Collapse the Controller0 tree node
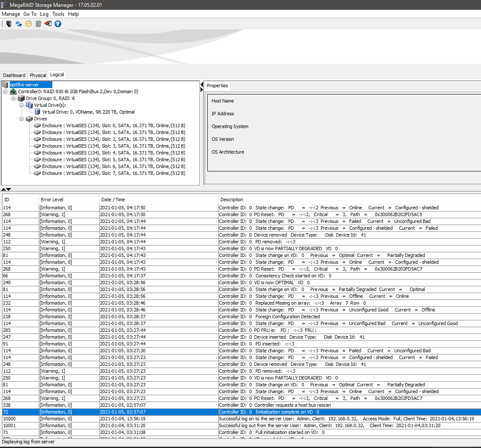 point(6,91)
